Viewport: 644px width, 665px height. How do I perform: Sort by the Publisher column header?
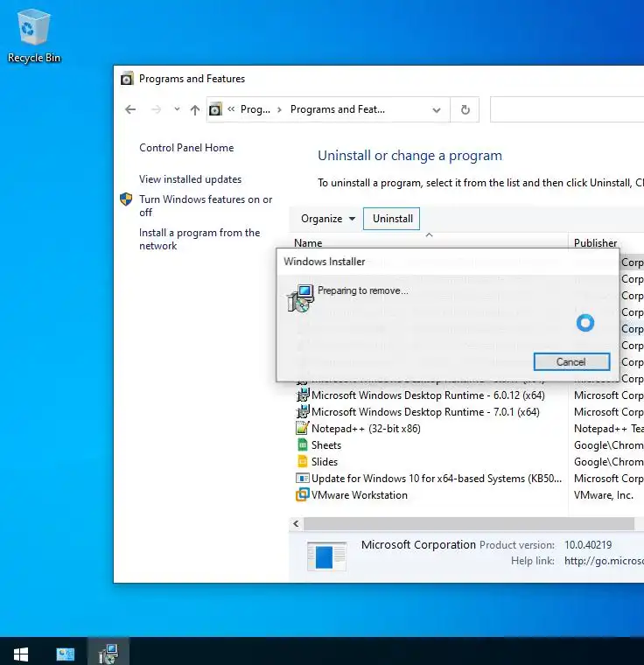pyautogui.click(x=595, y=243)
